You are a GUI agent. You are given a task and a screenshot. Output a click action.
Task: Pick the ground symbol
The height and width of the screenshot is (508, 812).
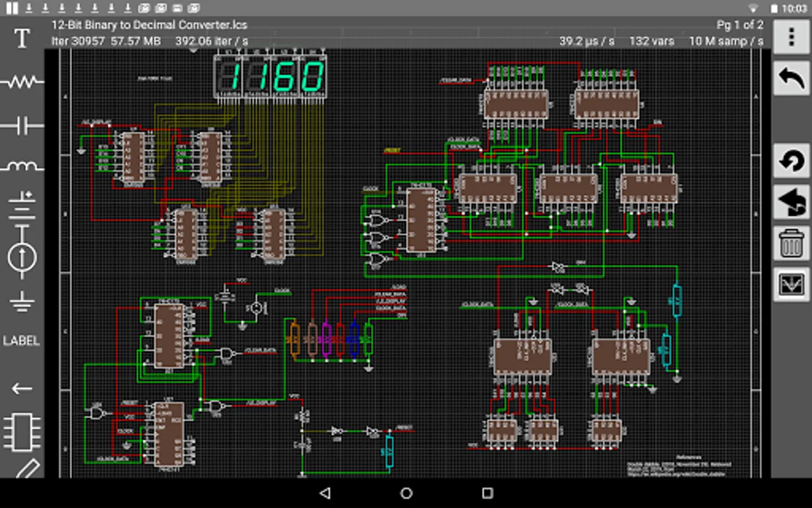21,301
